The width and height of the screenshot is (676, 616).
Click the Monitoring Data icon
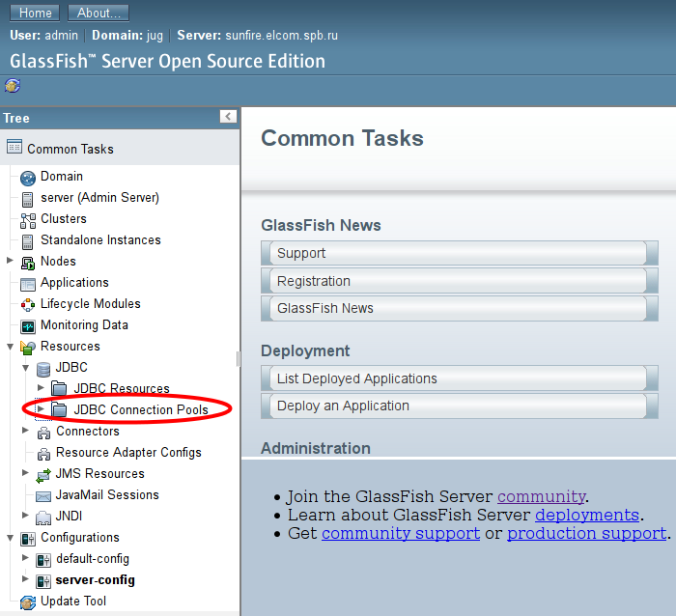point(28,325)
